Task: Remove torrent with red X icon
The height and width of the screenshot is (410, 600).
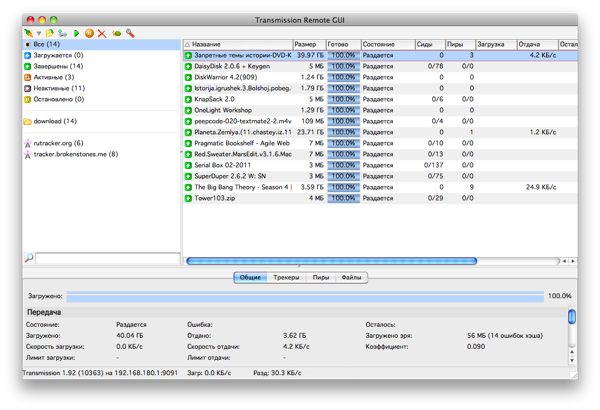Action: 102,33
